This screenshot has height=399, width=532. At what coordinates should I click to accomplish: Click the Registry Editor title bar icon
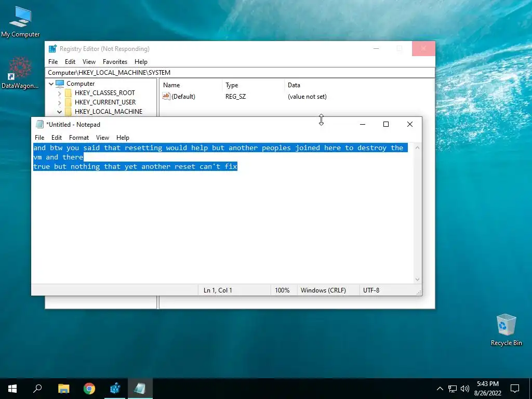[x=52, y=48]
